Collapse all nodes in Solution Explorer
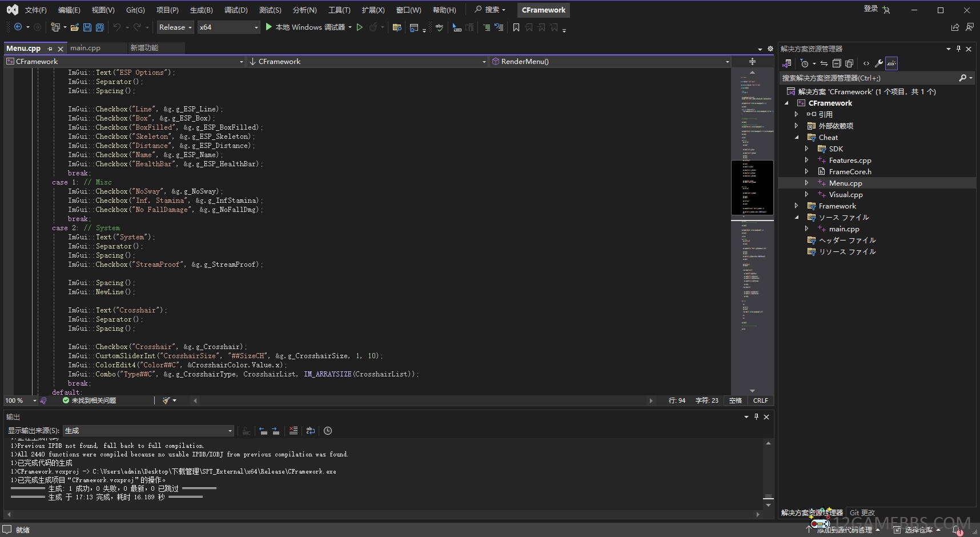980x537 pixels. tap(837, 63)
